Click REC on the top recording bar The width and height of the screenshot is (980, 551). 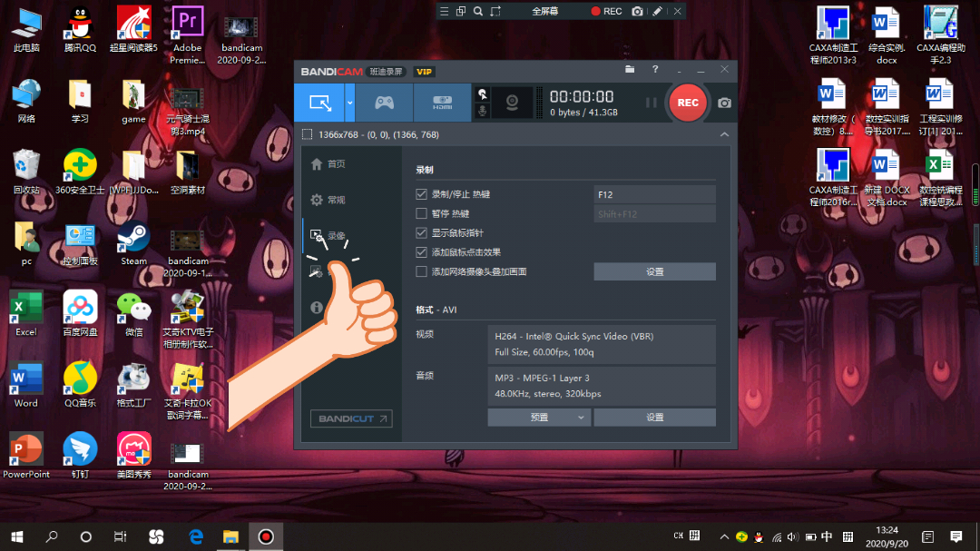click(x=606, y=11)
